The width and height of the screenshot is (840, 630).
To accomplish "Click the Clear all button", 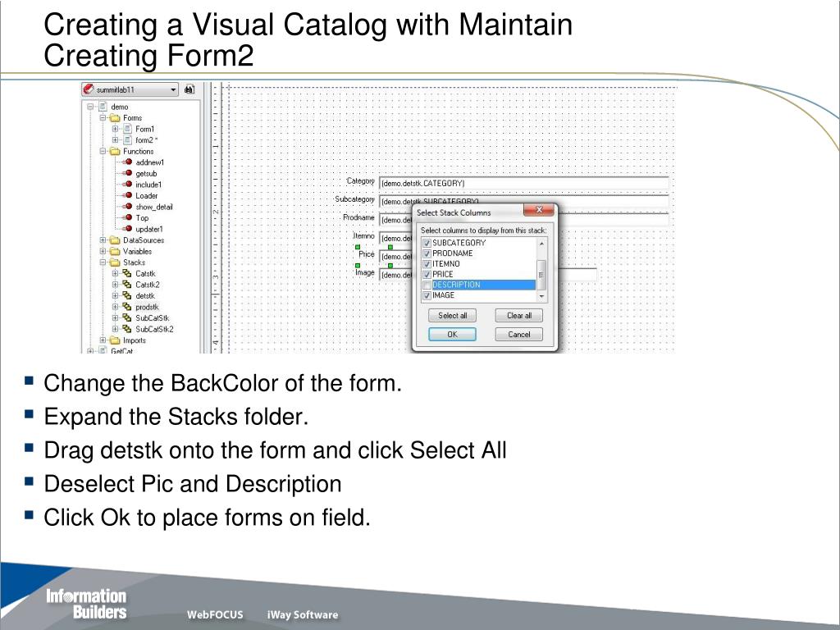I will (519, 316).
